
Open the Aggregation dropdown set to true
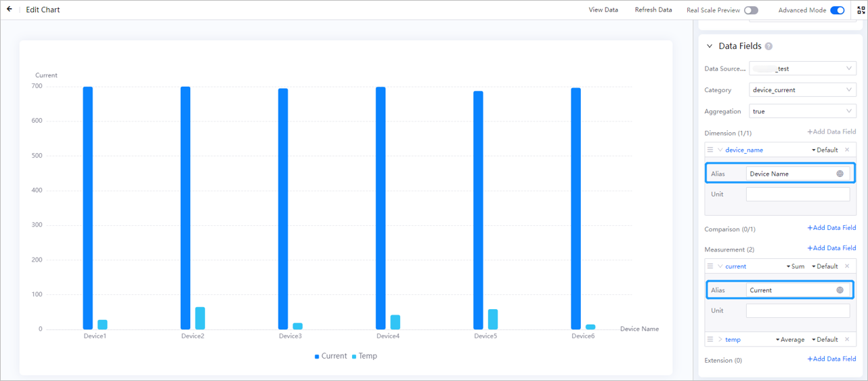802,111
